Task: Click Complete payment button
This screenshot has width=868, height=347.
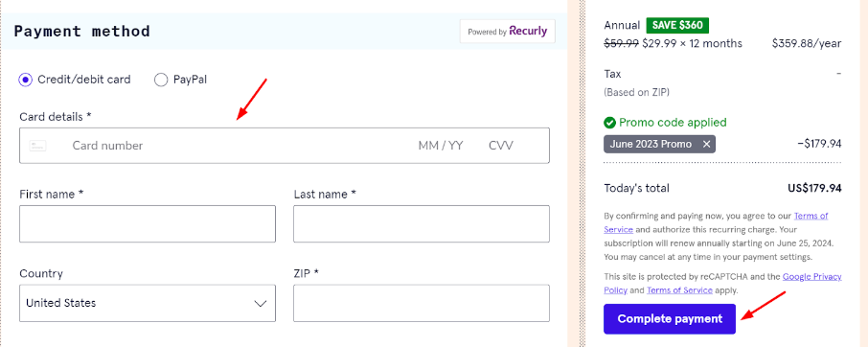Action: (x=670, y=319)
